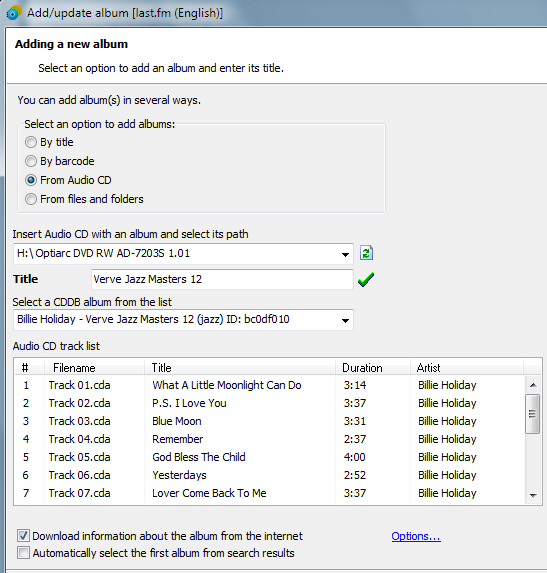Click Billie Holiday artist in track 5 row

(447, 457)
